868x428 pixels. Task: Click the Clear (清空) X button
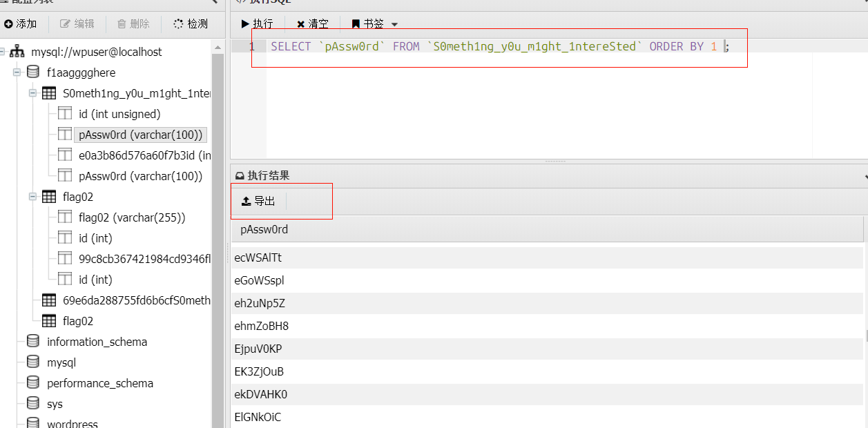301,24
